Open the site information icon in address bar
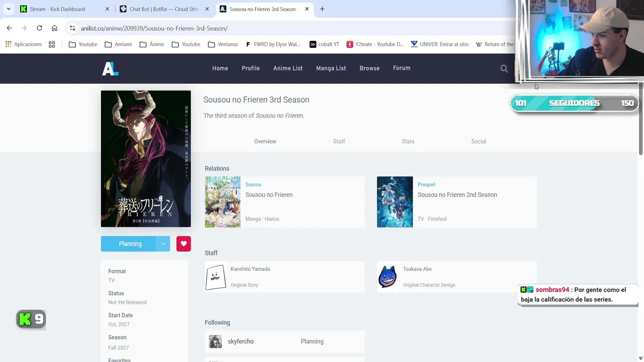 (x=72, y=28)
